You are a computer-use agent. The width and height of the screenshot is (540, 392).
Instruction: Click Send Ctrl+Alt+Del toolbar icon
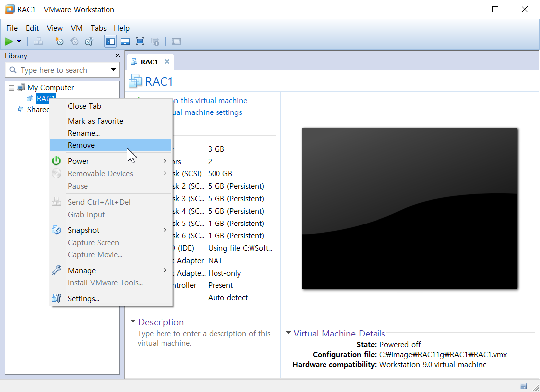click(x=38, y=41)
